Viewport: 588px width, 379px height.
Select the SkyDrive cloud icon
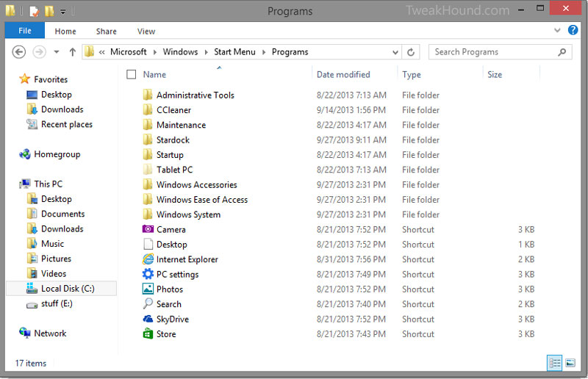coord(148,319)
